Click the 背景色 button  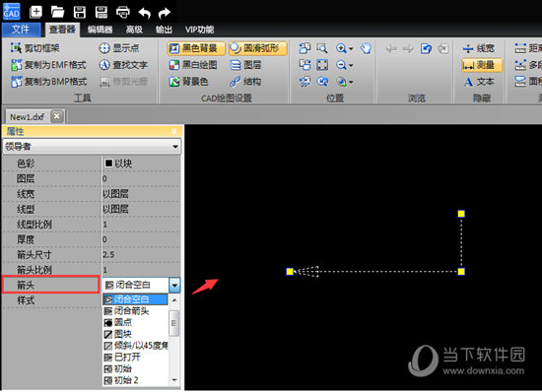pyautogui.click(x=189, y=82)
